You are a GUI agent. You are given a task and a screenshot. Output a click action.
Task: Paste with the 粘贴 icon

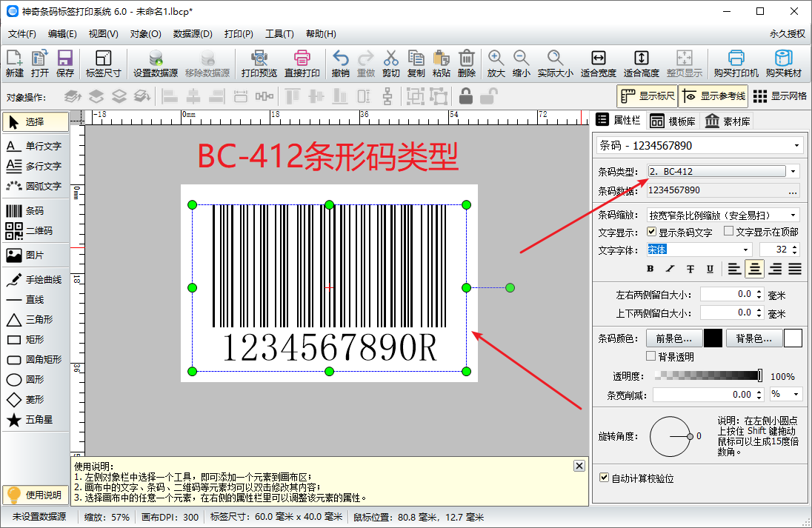(x=442, y=64)
